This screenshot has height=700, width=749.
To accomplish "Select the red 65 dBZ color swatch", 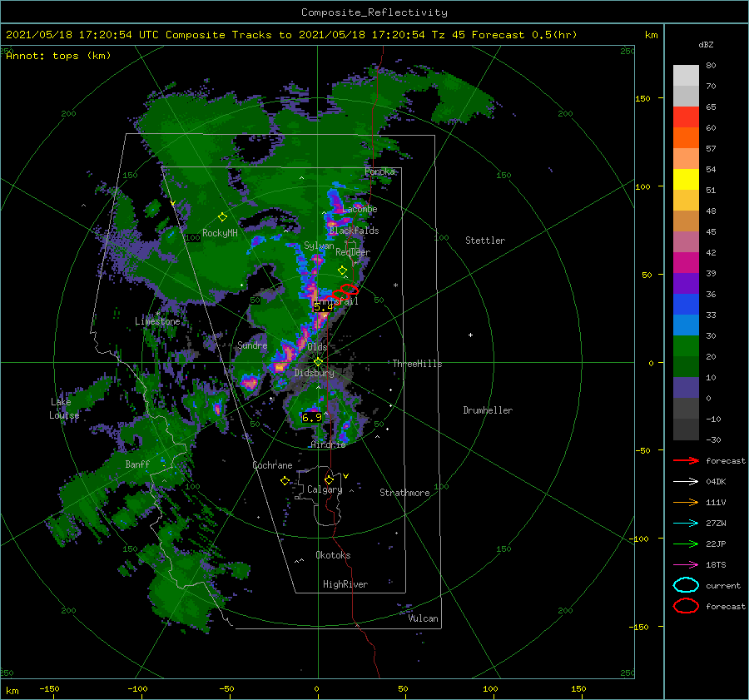I will tap(686, 117).
